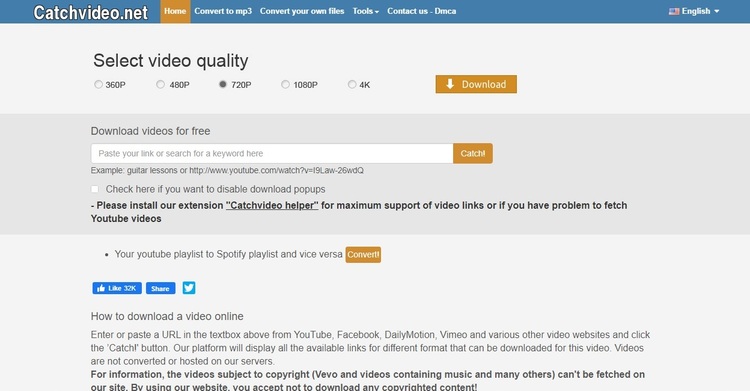
Task: Open the Tools dropdown menu
Action: point(365,11)
